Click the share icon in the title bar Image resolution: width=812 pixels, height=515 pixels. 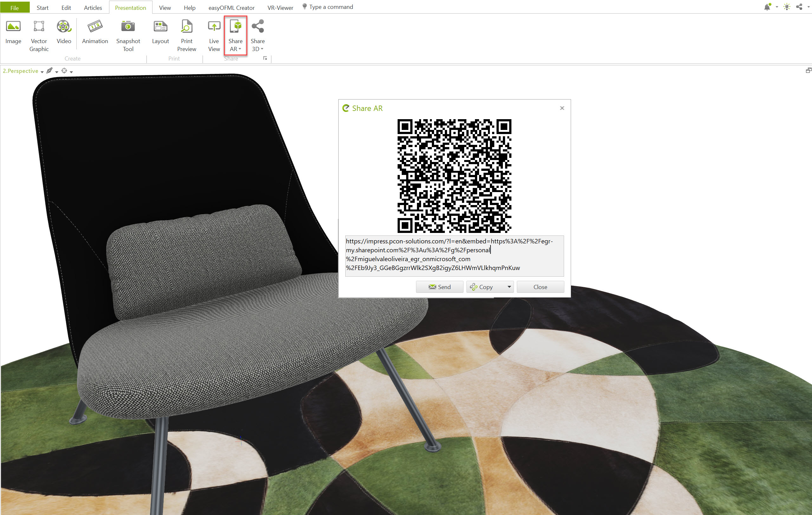click(x=799, y=7)
